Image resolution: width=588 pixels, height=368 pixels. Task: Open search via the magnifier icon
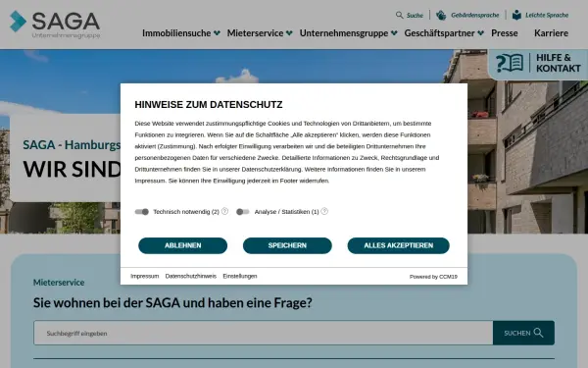[400, 15]
